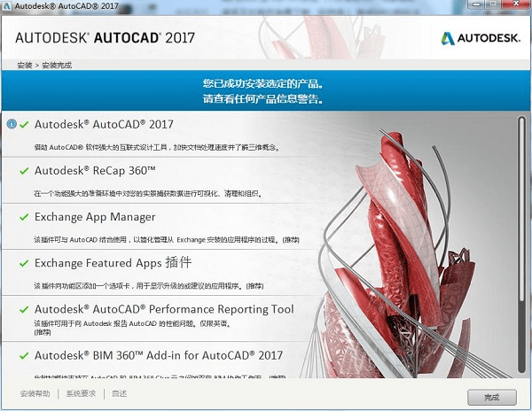The height and width of the screenshot is (411, 532).
Task: Select the Autodesk ReCap 360 product title
Action: pyautogui.click(x=95, y=171)
